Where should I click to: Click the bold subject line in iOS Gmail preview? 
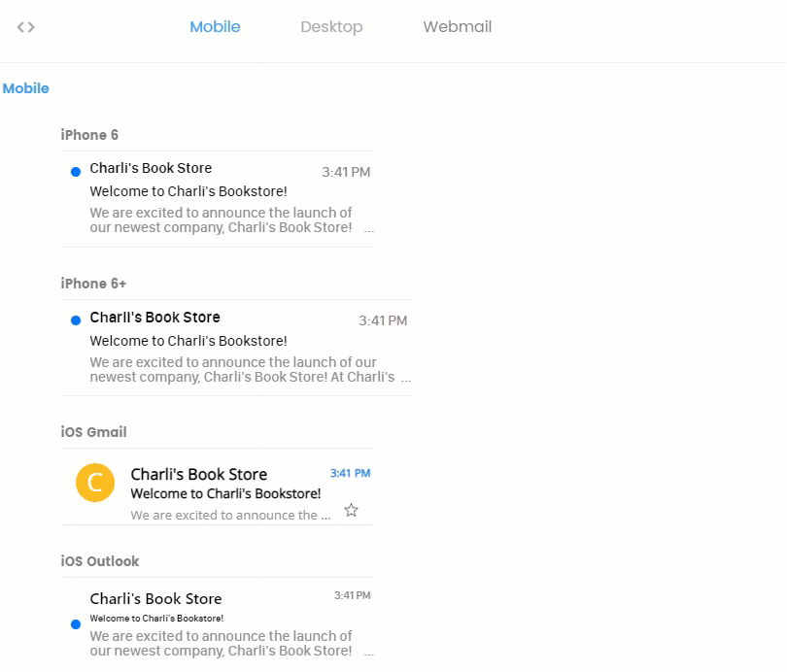click(225, 493)
